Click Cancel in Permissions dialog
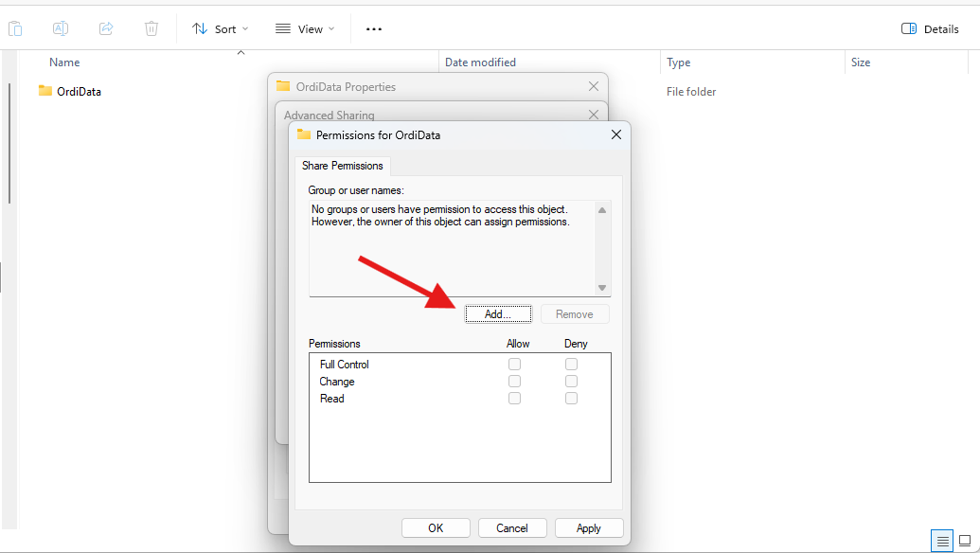Image resolution: width=980 pixels, height=553 pixels. (x=512, y=528)
